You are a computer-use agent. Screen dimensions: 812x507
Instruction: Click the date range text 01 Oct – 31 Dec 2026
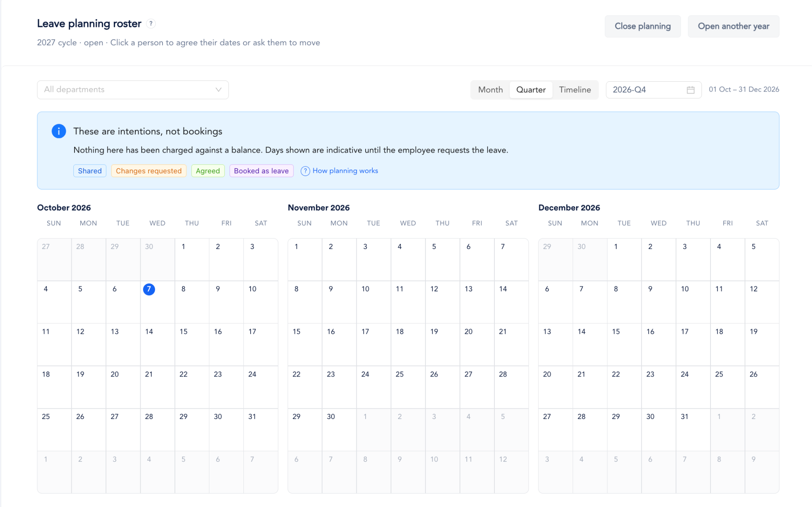click(x=744, y=90)
